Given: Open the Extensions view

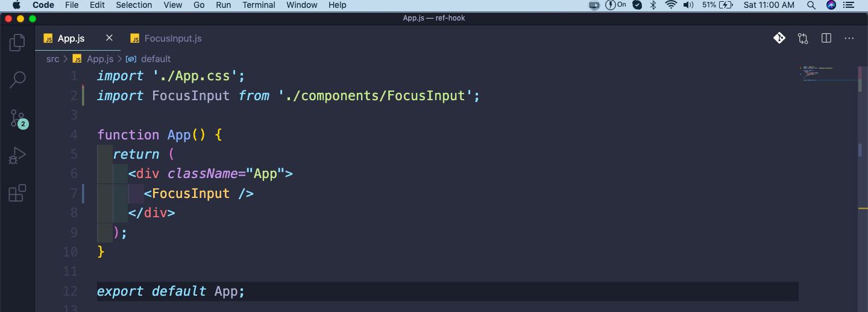Looking at the screenshot, I should pos(17,193).
